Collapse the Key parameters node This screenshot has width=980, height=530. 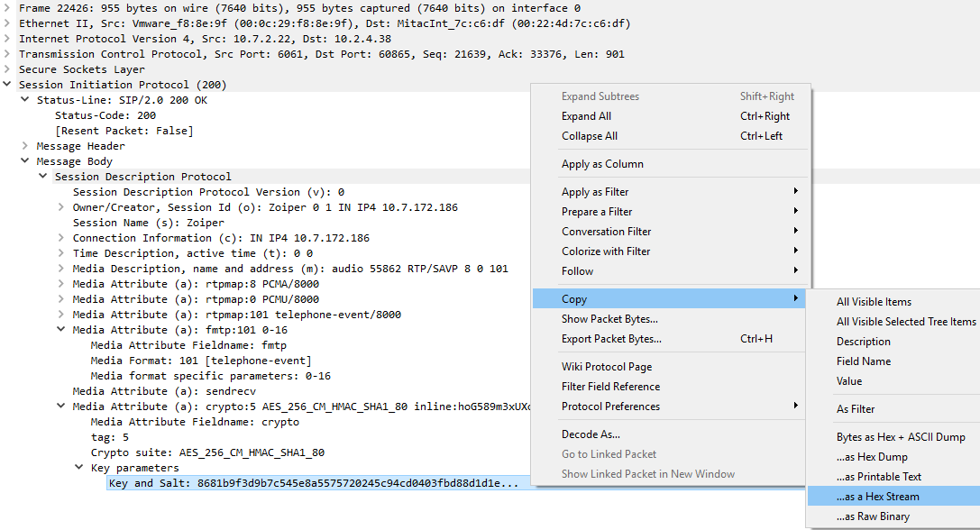click(x=79, y=468)
